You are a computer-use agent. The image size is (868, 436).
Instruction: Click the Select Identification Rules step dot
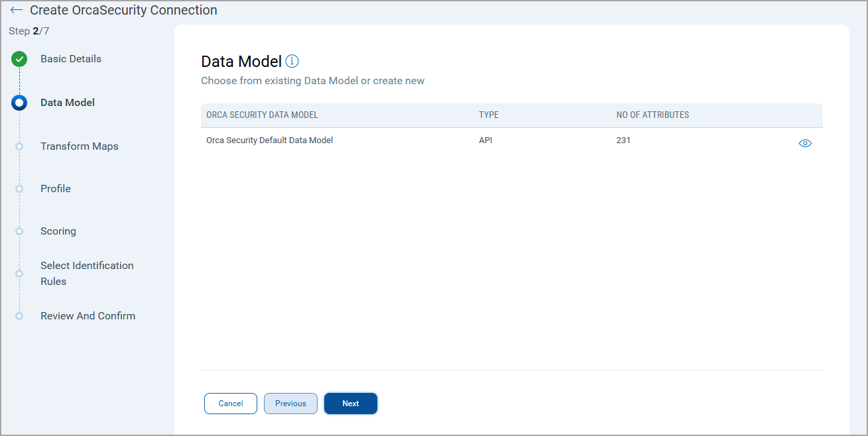click(x=19, y=273)
